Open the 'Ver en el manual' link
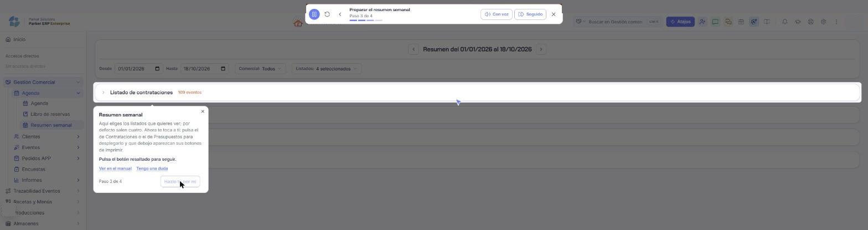868x230 pixels. tap(115, 168)
